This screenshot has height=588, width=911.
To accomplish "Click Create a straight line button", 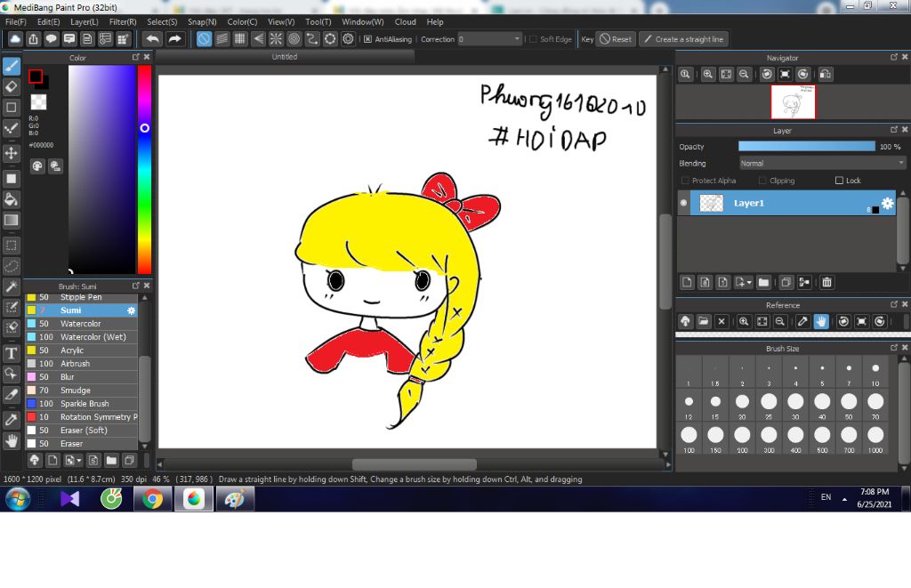I will [x=684, y=39].
